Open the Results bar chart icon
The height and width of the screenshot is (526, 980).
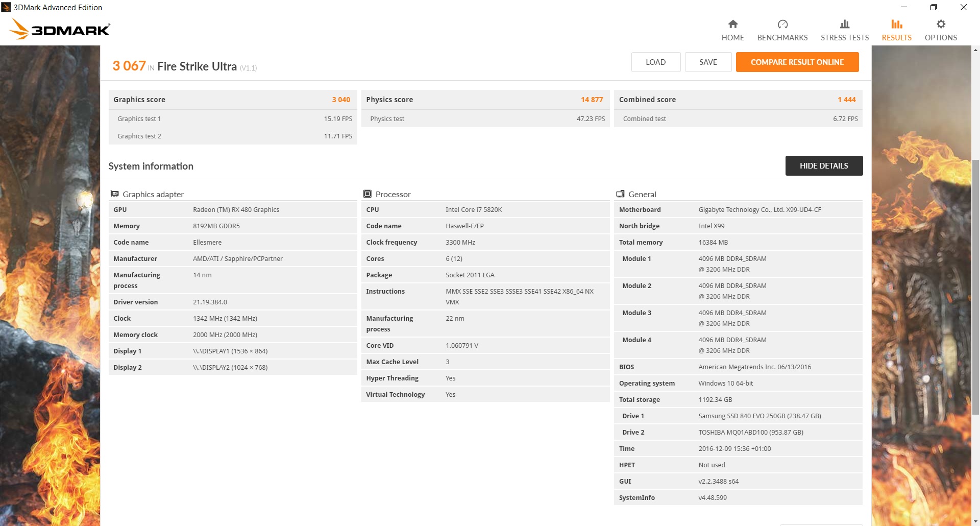pyautogui.click(x=896, y=24)
